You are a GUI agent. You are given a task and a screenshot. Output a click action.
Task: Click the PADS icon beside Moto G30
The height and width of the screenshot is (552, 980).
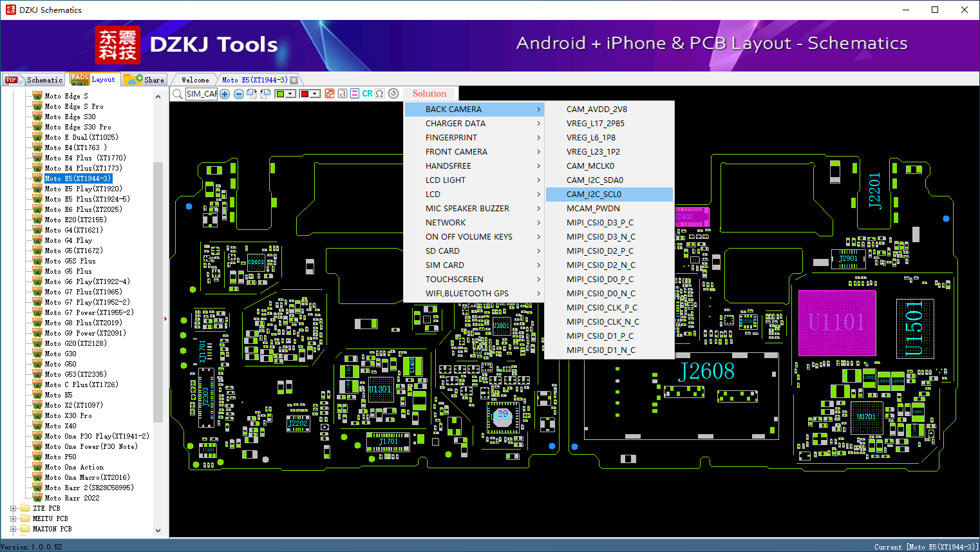click(37, 354)
